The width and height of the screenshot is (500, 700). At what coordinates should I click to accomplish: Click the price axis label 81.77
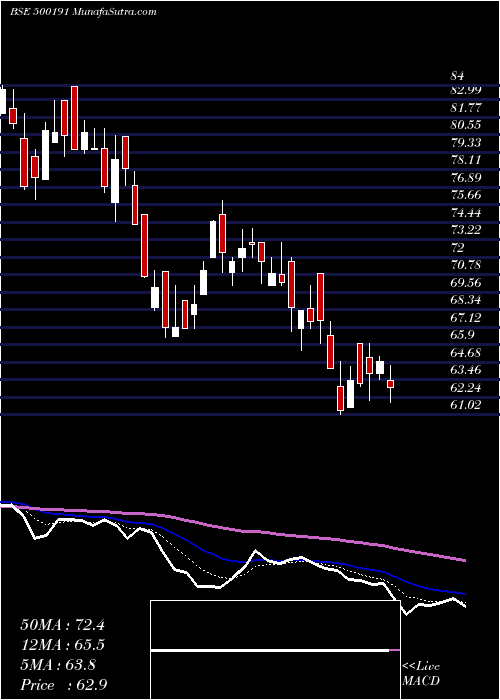[x=466, y=107]
